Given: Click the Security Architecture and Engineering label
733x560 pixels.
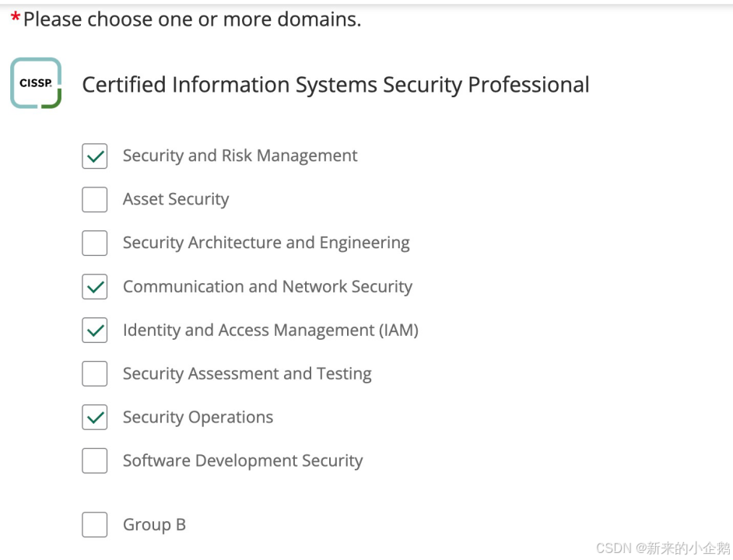Looking at the screenshot, I should point(266,243).
